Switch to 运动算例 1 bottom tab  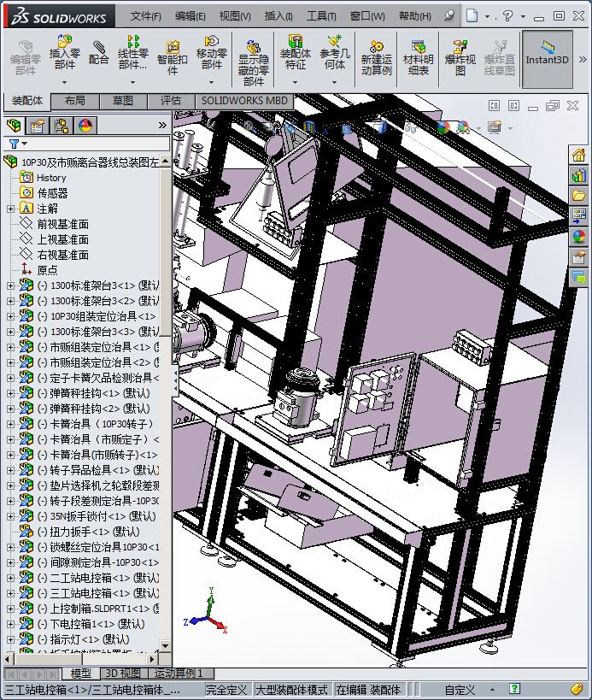click(179, 674)
